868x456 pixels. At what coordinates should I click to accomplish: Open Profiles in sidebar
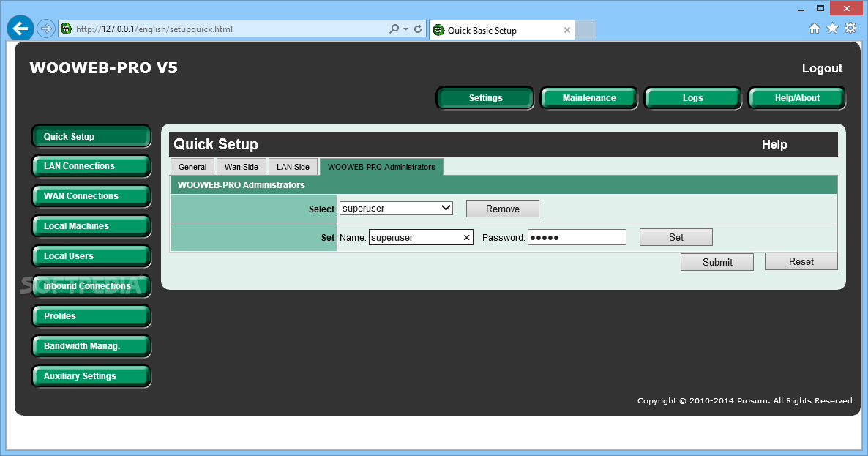tap(91, 316)
